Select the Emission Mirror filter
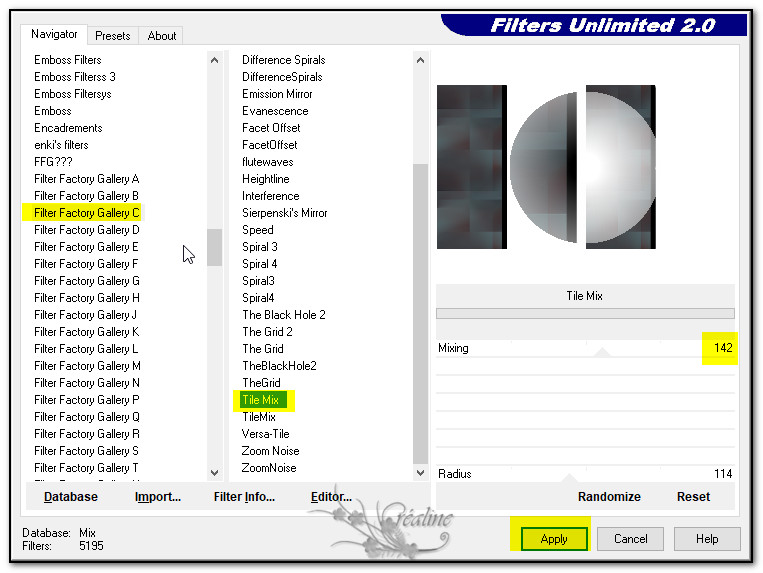The image size is (763, 573). pos(277,94)
